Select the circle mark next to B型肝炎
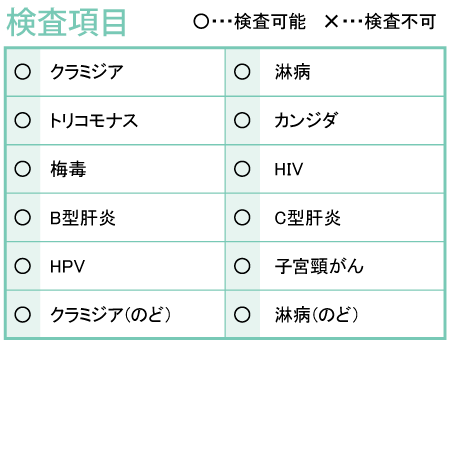450x450 pixels. (23, 217)
